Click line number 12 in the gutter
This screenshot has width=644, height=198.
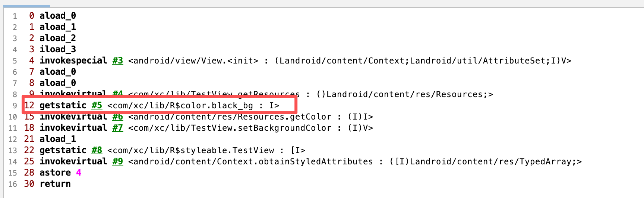(13, 139)
